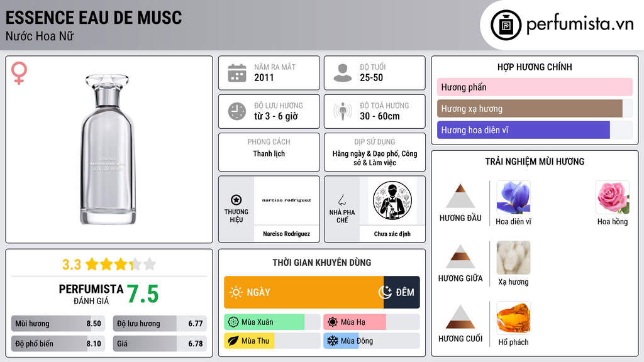Click the Narciso Rodriguez brand name link

click(x=286, y=234)
